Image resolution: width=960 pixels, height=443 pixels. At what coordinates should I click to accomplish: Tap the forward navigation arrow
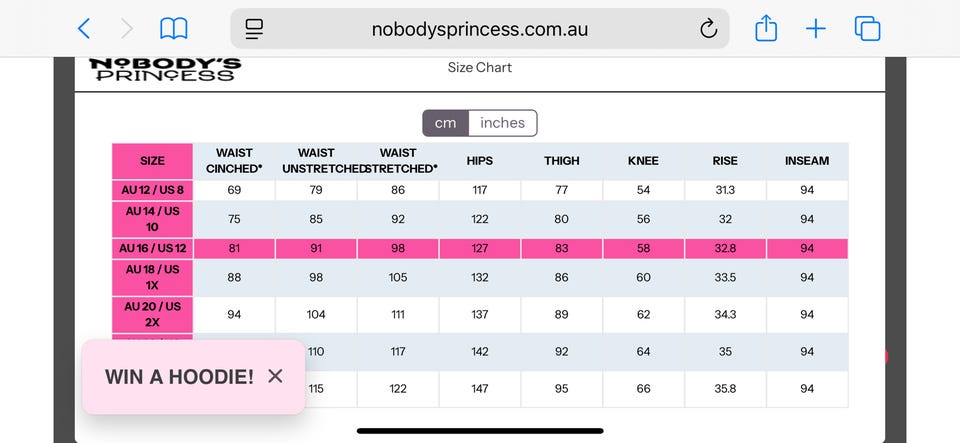tap(127, 29)
